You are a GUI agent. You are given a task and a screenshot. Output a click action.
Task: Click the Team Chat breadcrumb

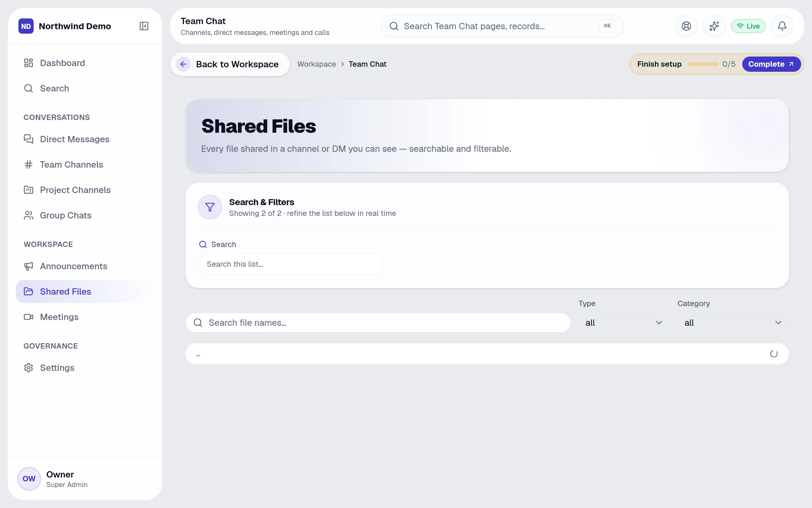point(367,64)
